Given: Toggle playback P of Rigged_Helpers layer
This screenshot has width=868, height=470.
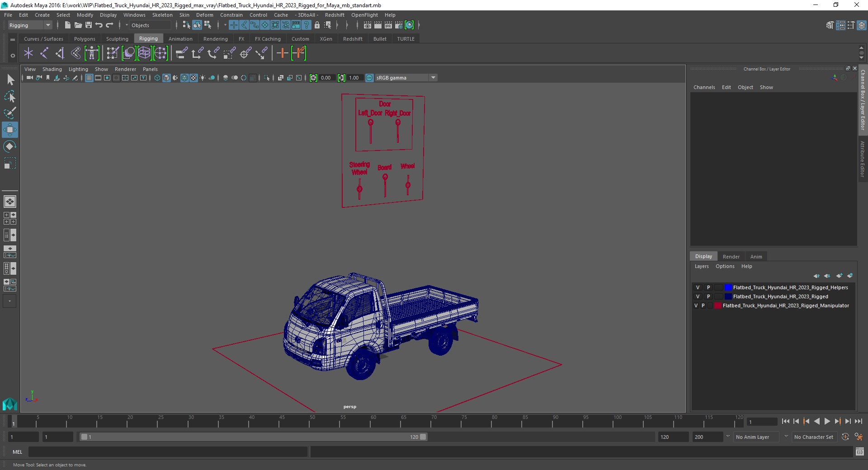Looking at the screenshot, I should 708,287.
